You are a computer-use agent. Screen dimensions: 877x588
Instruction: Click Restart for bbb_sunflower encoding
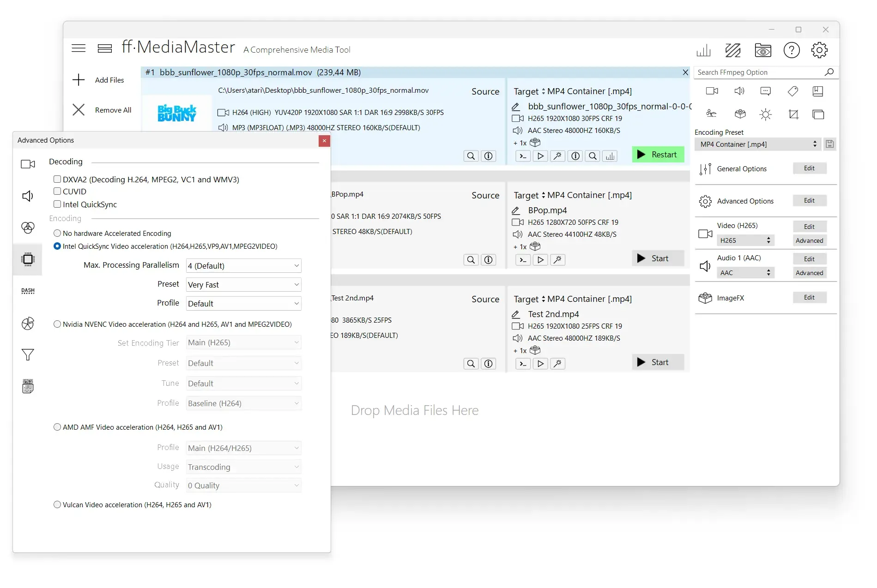658,155
